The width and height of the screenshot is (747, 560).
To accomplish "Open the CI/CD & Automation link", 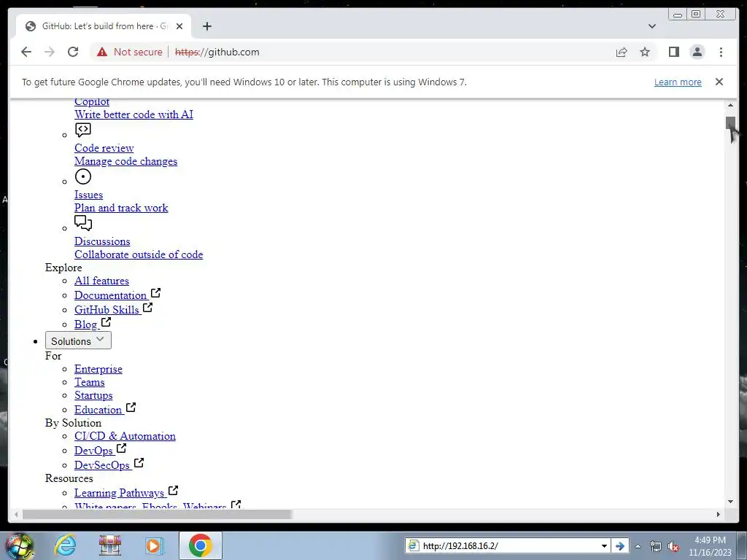I will tap(125, 436).
